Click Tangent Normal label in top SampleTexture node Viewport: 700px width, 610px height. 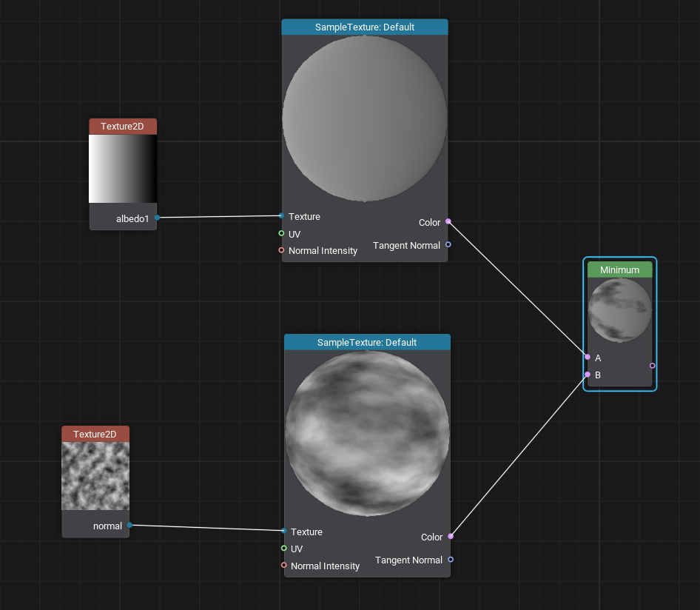point(406,245)
